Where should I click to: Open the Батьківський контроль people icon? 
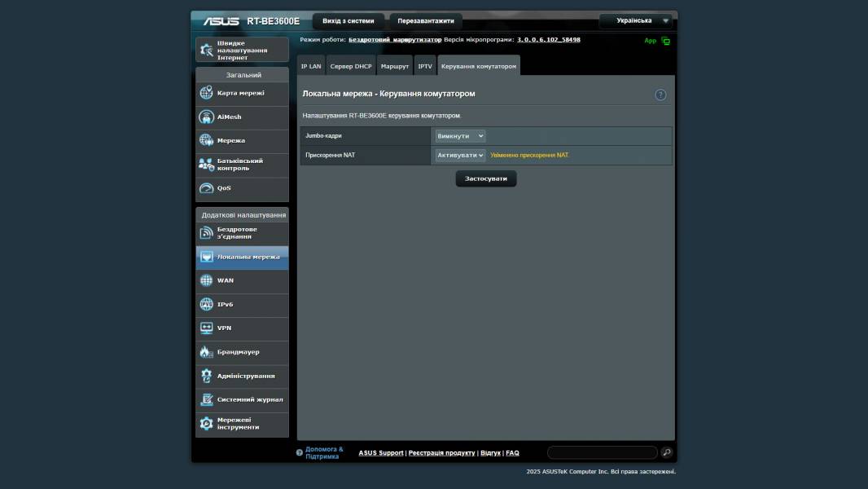(207, 165)
